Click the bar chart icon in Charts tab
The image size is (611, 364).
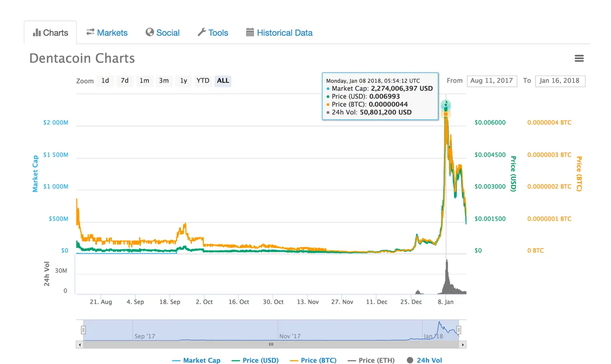click(37, 32)
